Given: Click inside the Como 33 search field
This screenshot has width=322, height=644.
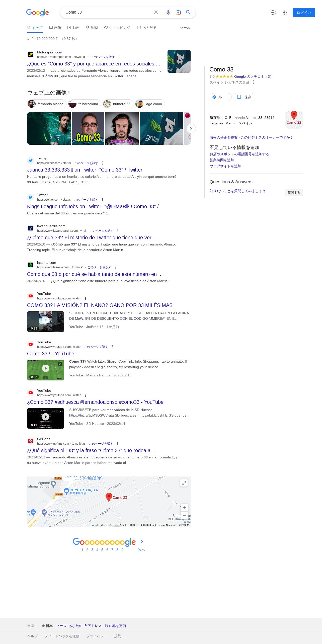Looking at the screenshot, I should [x=108, y=12].
